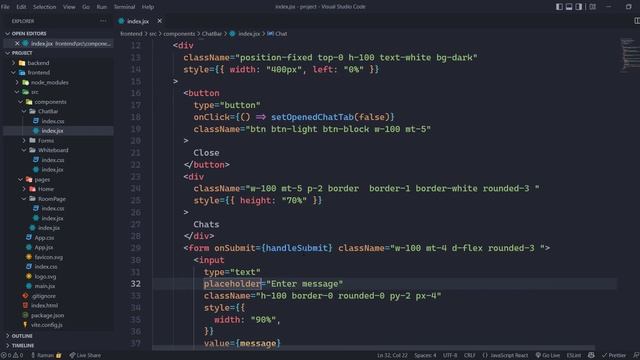Click Prettier status bar item
640x360 pixels.
(x=613, y=356)
